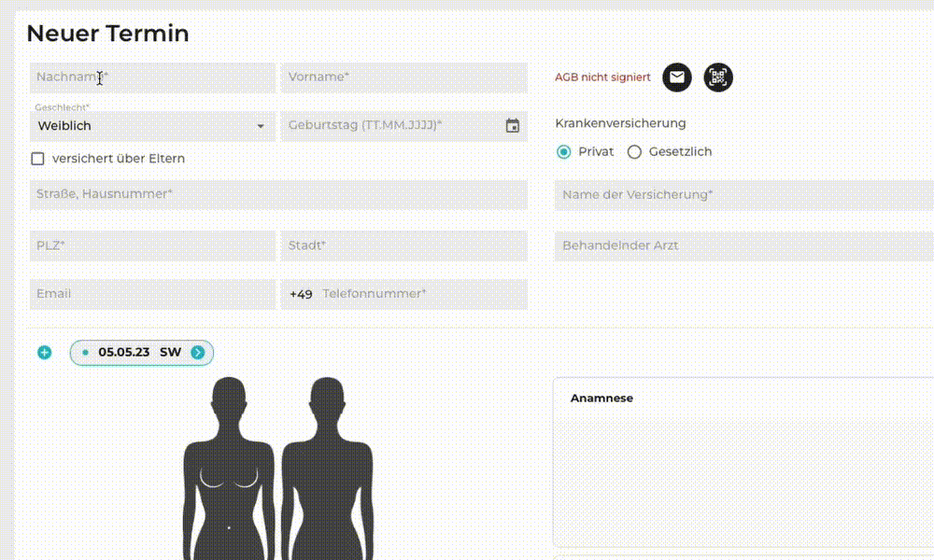Focus the Vorname input field
The image size is (934, 560).
pos(403,77)
